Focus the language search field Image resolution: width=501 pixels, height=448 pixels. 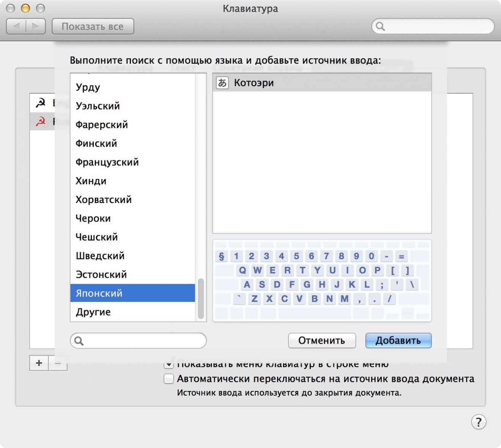coord(138,341)
